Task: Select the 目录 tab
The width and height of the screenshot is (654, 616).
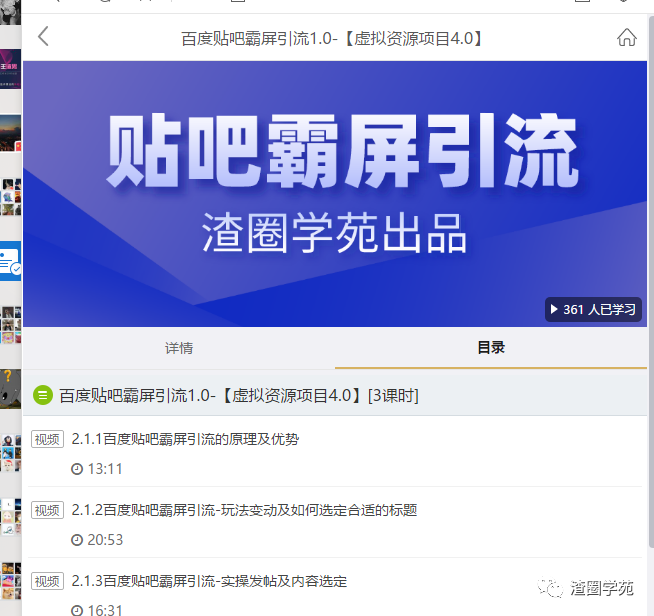Action: tap(491, 348)
